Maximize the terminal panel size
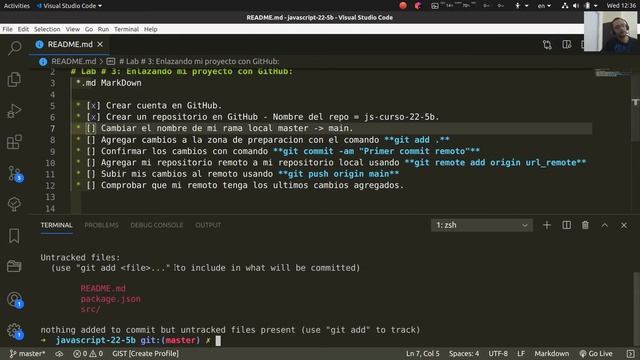The height and width of the screenshot is (360, 640). pyautogui.click(x=605, y=225)
